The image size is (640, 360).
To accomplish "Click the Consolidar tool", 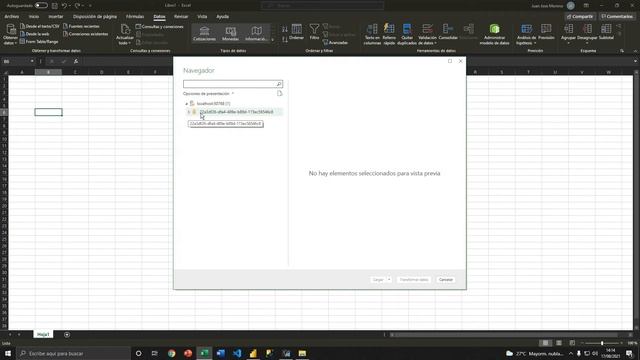I will (x=448, y=32).
